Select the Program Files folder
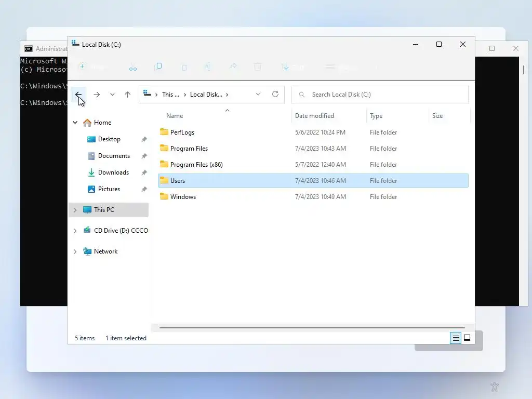Screen dimensions: 532x399 [x=313, y=148]
